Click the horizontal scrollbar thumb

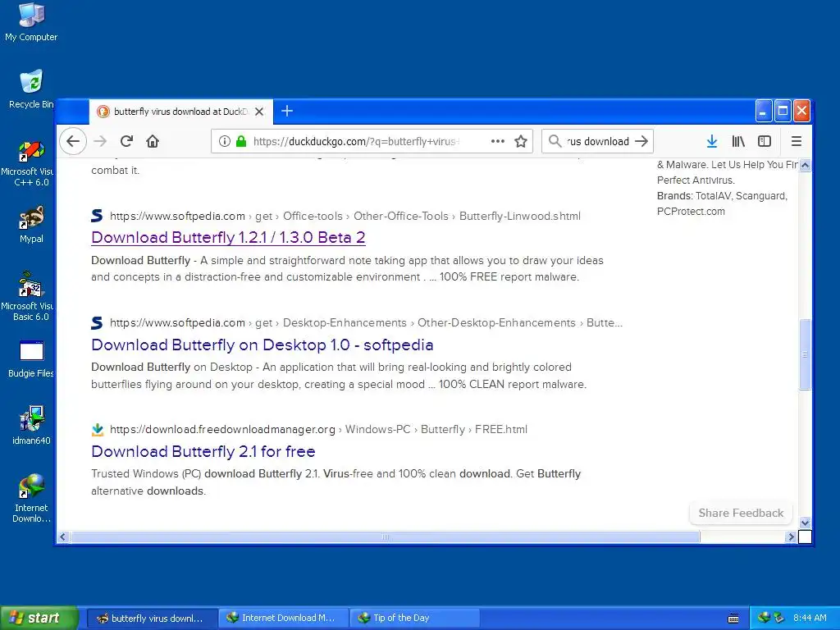point(386,536)
